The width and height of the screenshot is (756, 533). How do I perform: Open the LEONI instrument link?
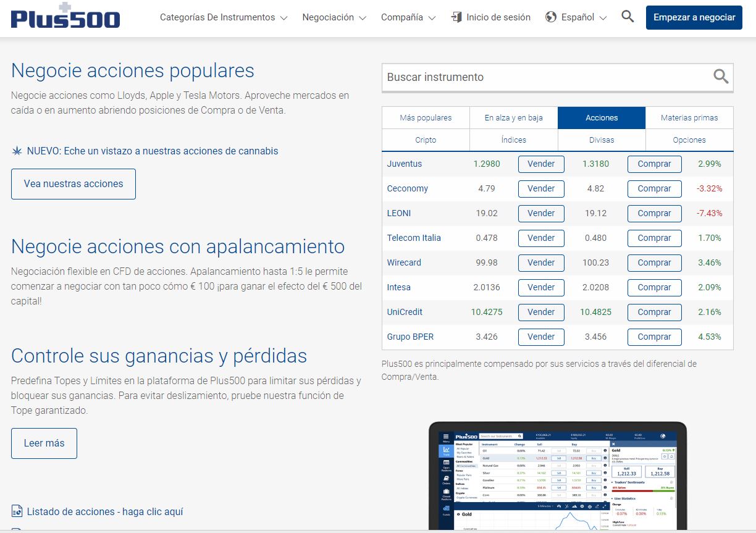click(399, 213)
